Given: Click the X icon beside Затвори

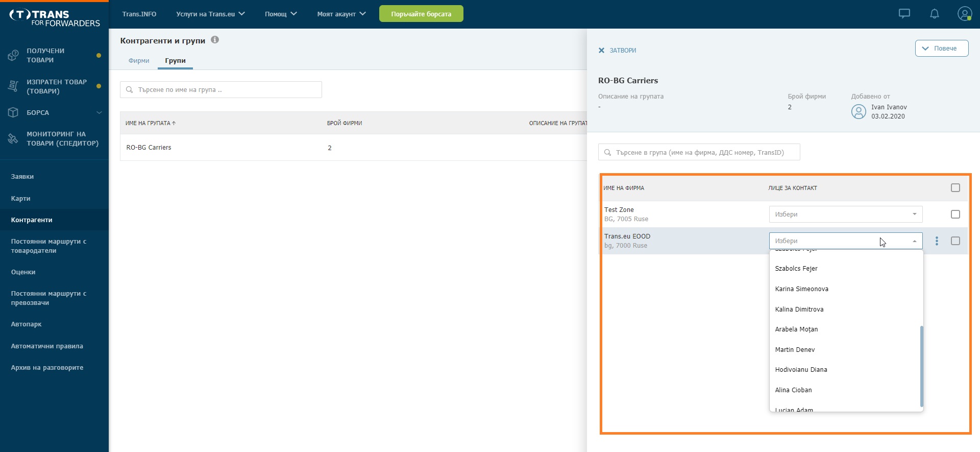Looking at the screenshot, I should point(601,50).
